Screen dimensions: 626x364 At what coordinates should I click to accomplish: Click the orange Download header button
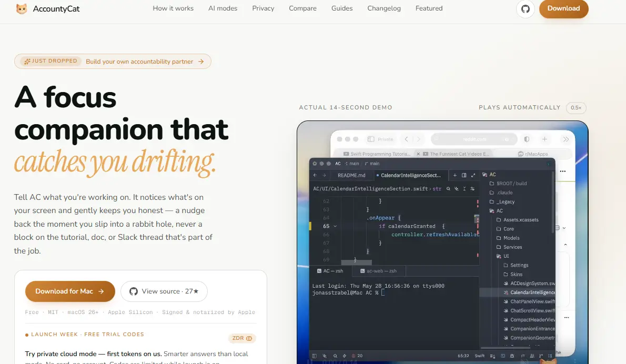click(x=563, y=8)
